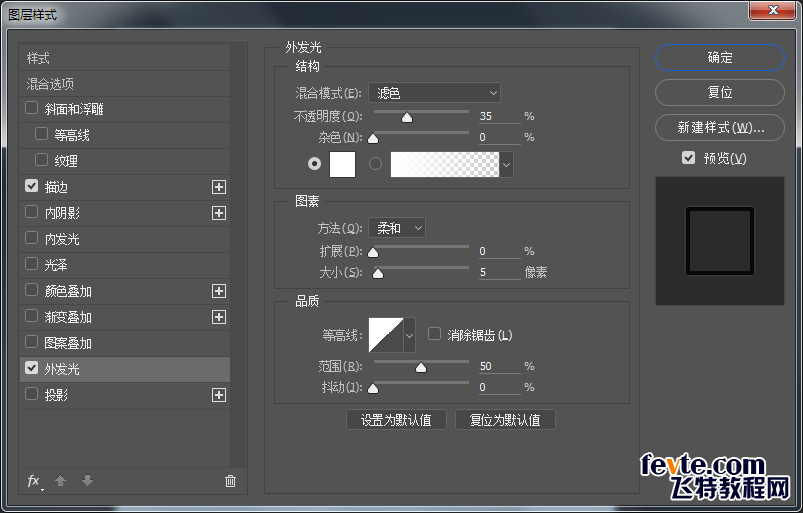Open the 混合模式 blend mode dropdown

tap(434, 93)
